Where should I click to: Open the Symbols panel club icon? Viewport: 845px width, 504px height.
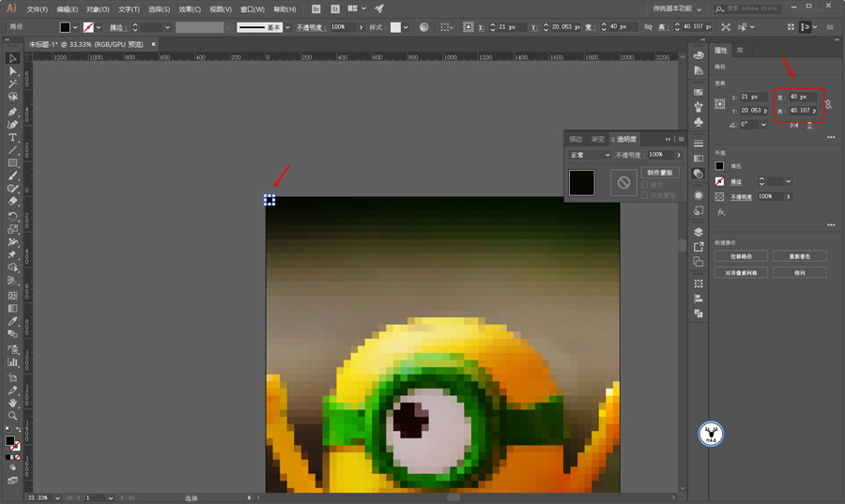698,122
